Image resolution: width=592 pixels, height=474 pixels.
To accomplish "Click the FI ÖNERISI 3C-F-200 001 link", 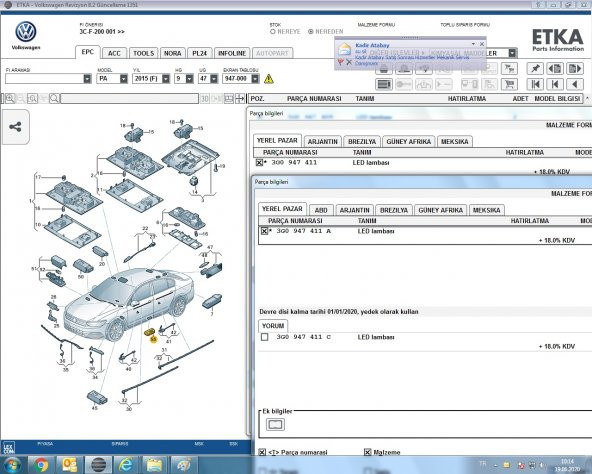I will point(102,32).
